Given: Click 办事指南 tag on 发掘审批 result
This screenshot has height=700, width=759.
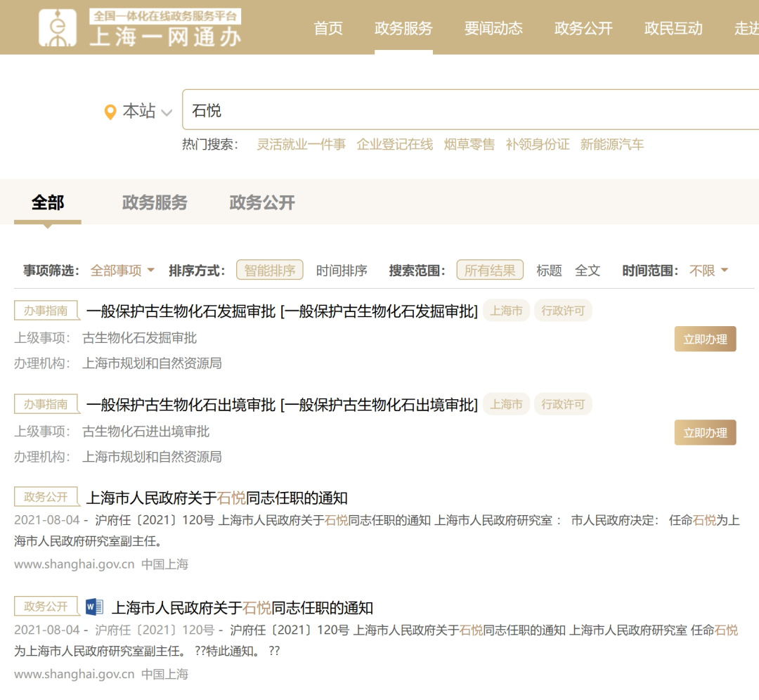Looking at the screenshot, I should [x=46, y=311].
